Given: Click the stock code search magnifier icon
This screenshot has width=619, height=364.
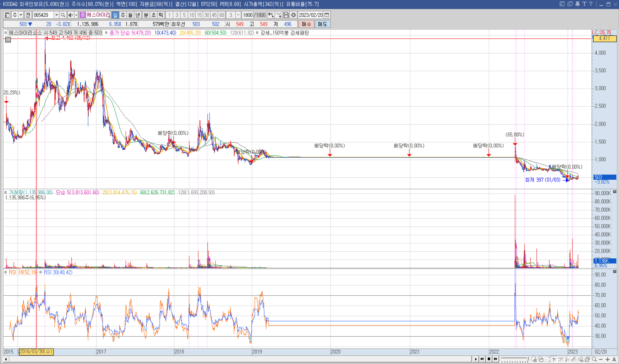Looking at the screenshot, I should coord(63,15).
